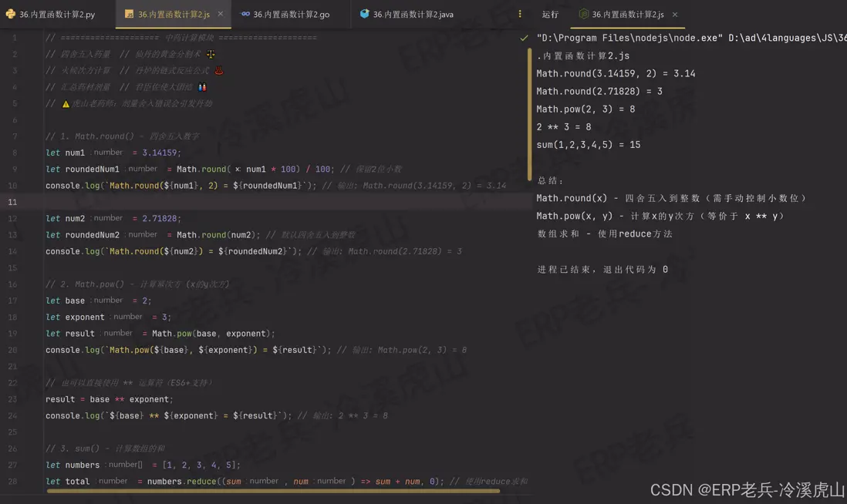Click 'result = base ** exponent' line
This screenshot has width=847, height=504.
tap(109, 399)
